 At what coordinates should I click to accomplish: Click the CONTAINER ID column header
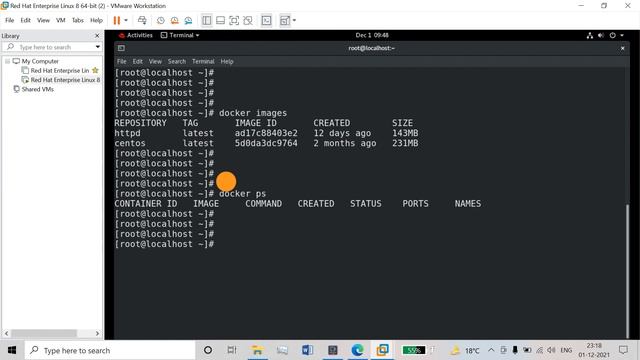coord(146,204)
